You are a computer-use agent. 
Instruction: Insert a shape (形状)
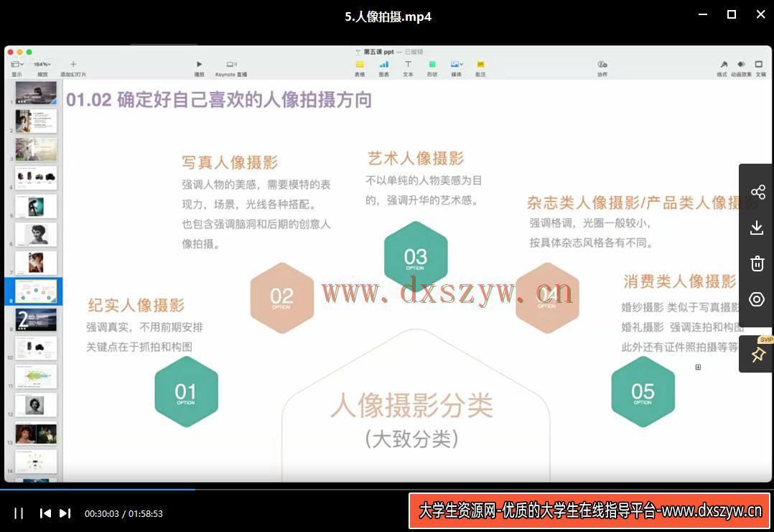coord(432,67)
